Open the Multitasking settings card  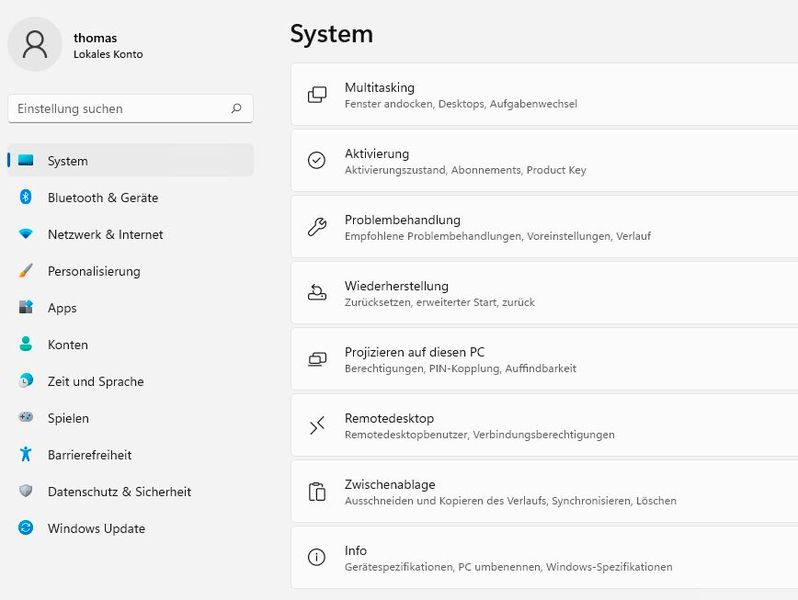(x=545, y=95)
